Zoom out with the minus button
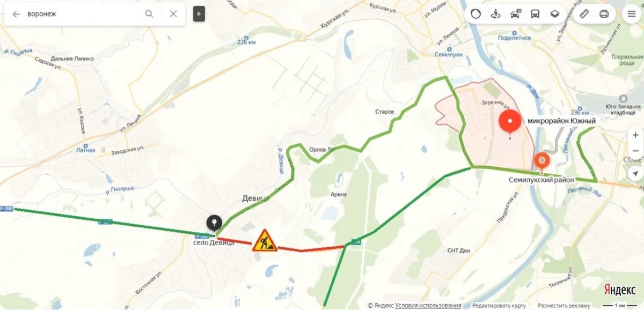Screen dimensions: 644x310 (635, 151)
